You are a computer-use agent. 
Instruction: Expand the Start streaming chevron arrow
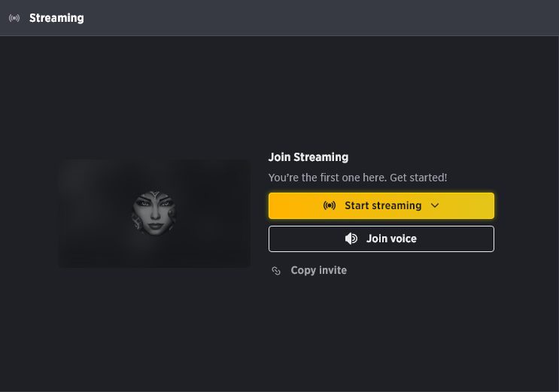coord(435,205)
